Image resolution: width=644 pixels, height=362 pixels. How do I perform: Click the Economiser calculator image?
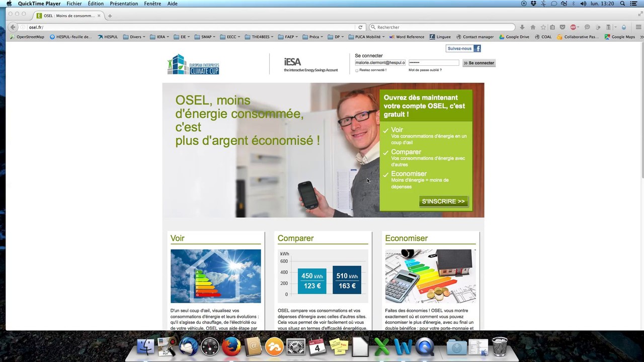(430, 276)
